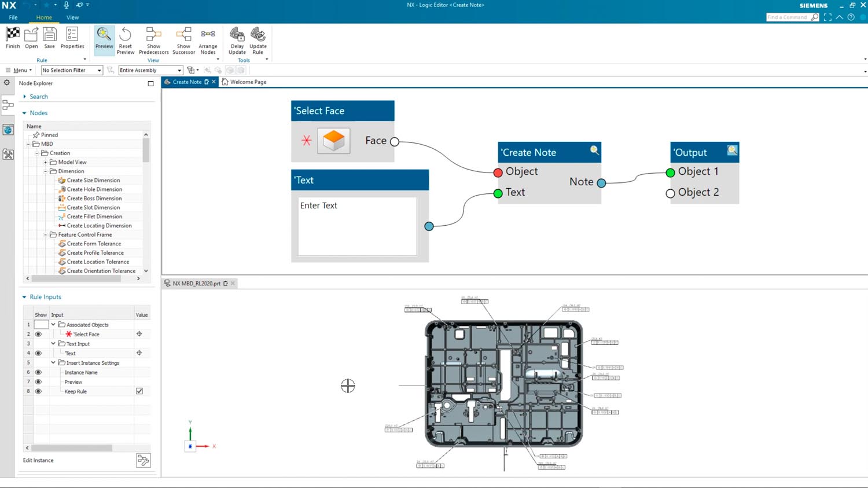Click the Finish checkered flag icon
The width and height of the screenshot is (868, 488).
pyautogui.click(x=13, y=35)
